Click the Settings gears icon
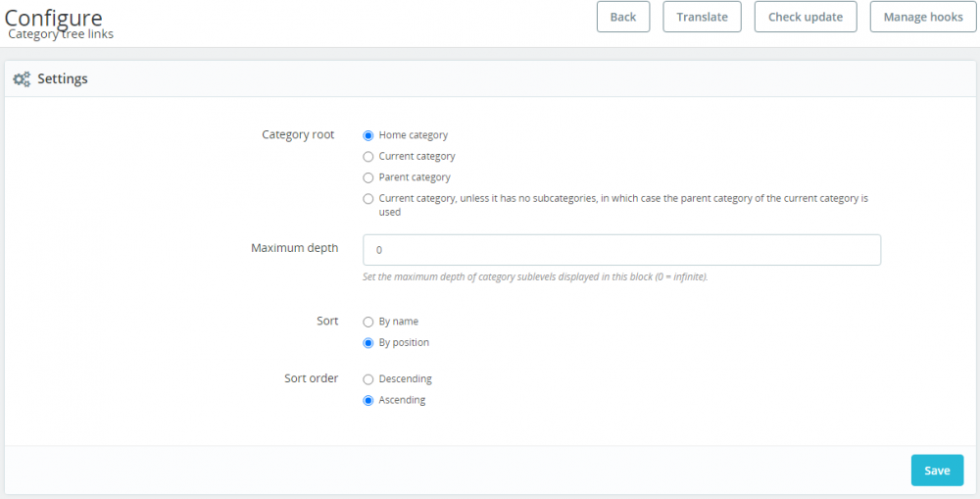 point(22,79)
